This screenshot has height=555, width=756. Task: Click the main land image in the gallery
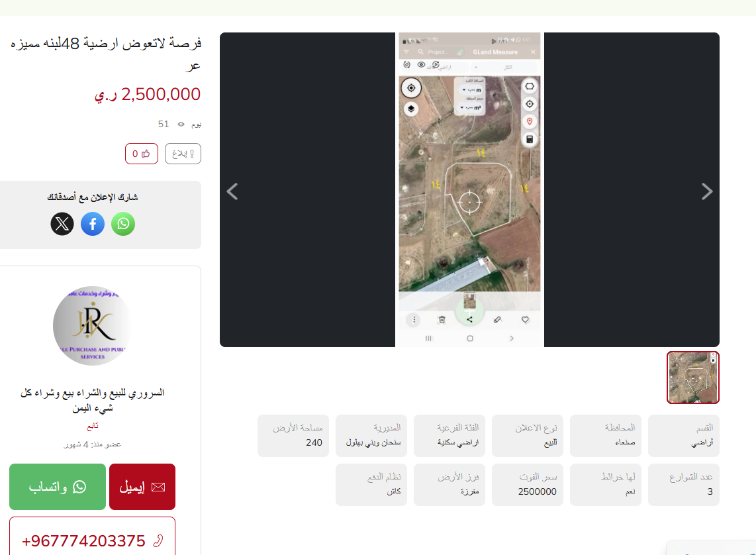pos(469,189)
